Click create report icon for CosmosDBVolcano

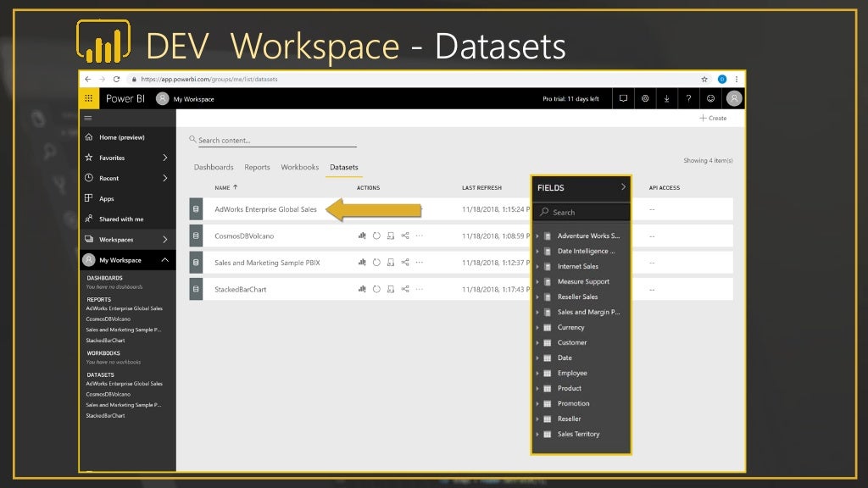point(362,236)
